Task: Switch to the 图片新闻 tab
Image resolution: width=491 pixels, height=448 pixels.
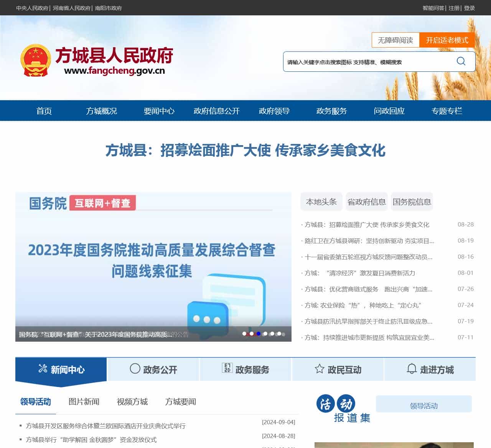Action: point(84,402)
